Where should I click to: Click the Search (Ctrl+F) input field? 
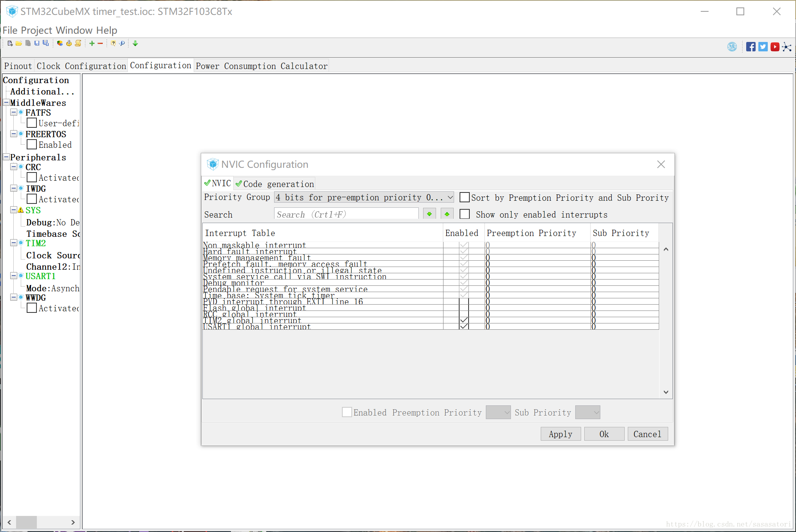346,214
